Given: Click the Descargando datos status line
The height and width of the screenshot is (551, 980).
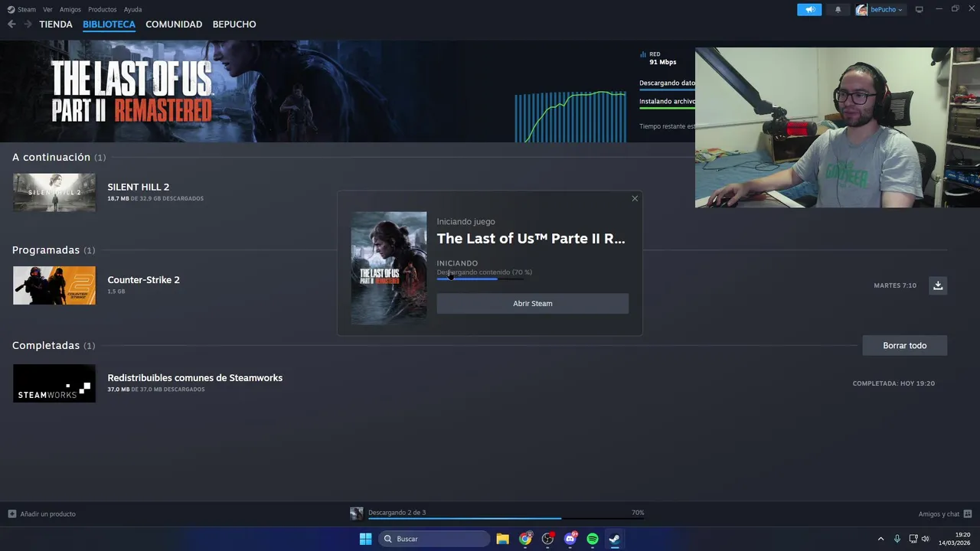Looking at the screenshot, I should pos(668,83).
